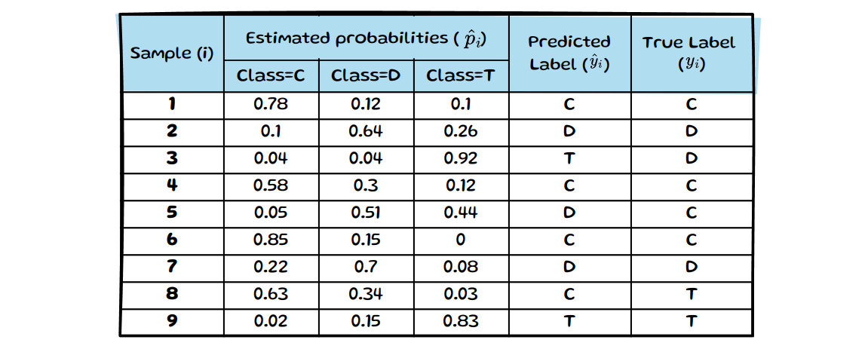Click the "True Label" column header
The image size is (868, 352).
(691, 53)
